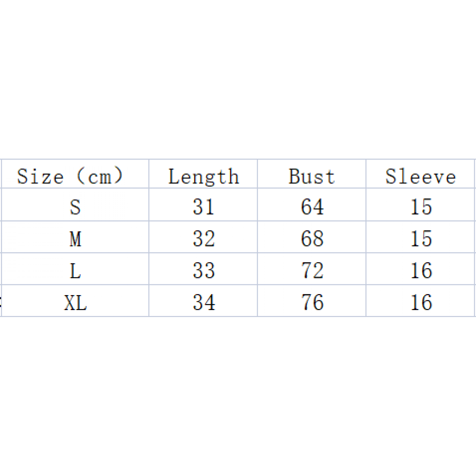The height and width of the screenshot is (476, 476).
Task: Select the S size row label
Action: point(75,207)
